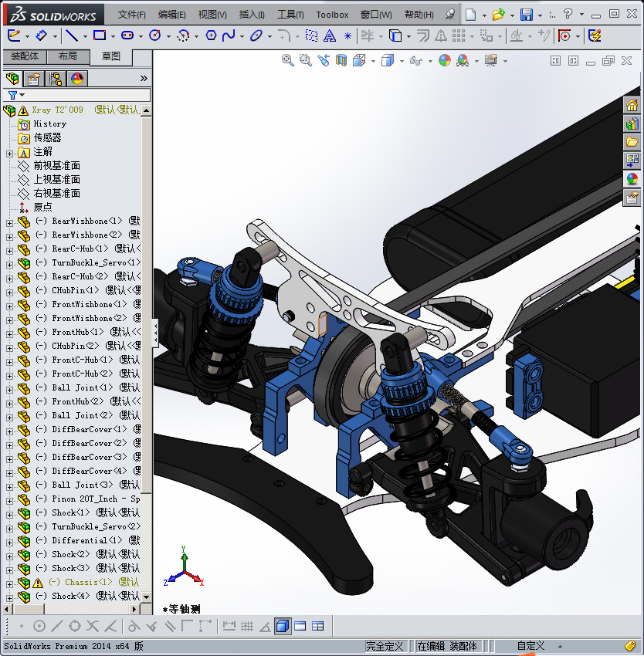Open the 帮助(H) menu
The height and width of the screenshot is (656, 644).
[419, 15]
